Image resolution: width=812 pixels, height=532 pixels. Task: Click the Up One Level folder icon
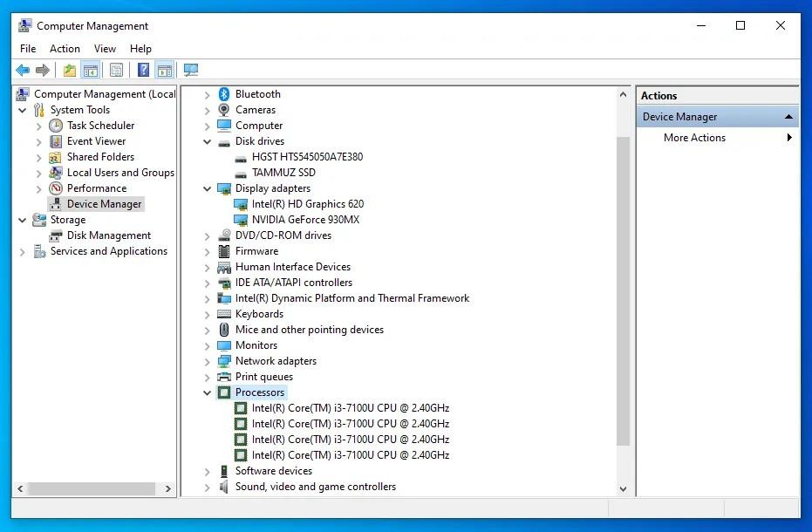coord(70,71)
